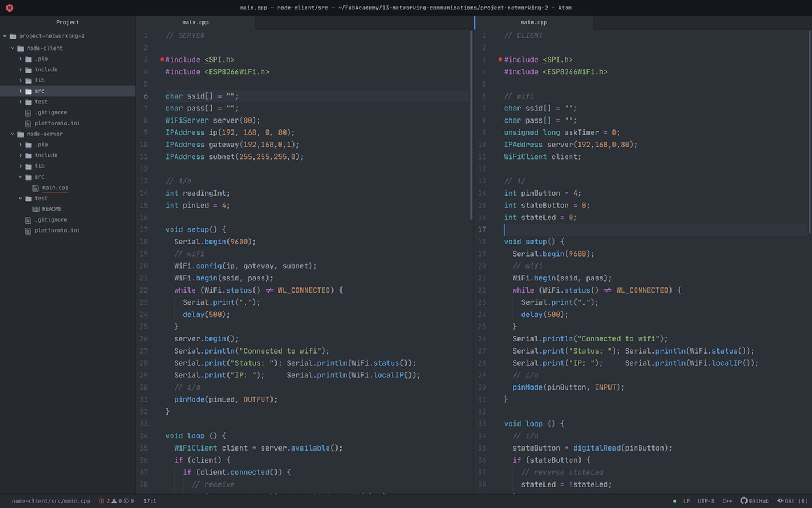
Task: Click the warning triangle icon in the status bar
Action: pos(114,501)
